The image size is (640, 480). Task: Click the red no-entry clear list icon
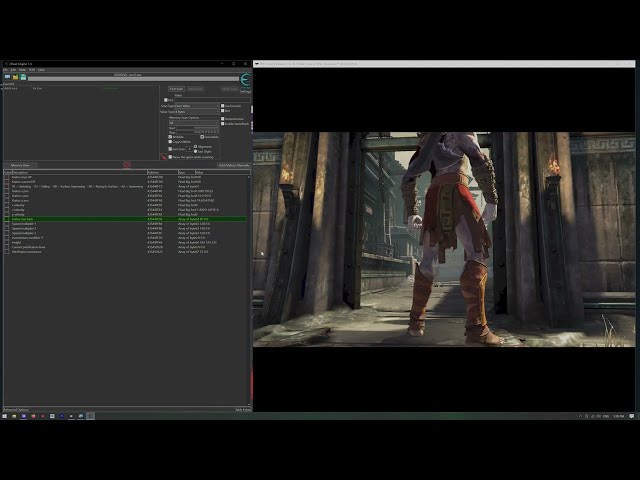(127, 165)
